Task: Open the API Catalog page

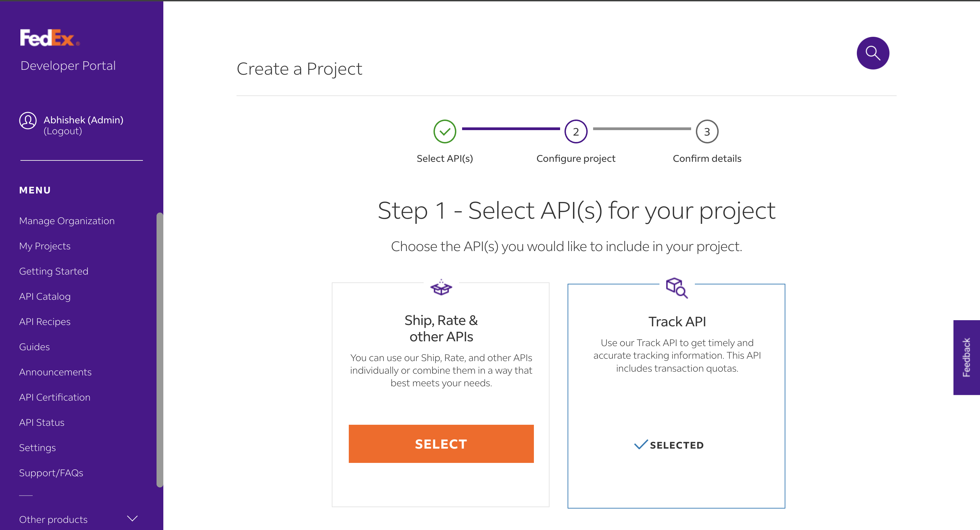Action: (x=45, y=296)
